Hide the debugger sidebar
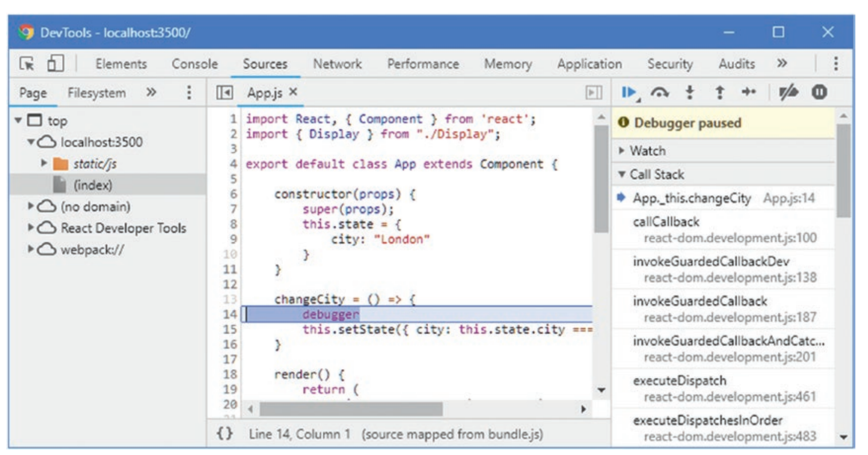This screenshot has height=455, width=868. point(594,93)
